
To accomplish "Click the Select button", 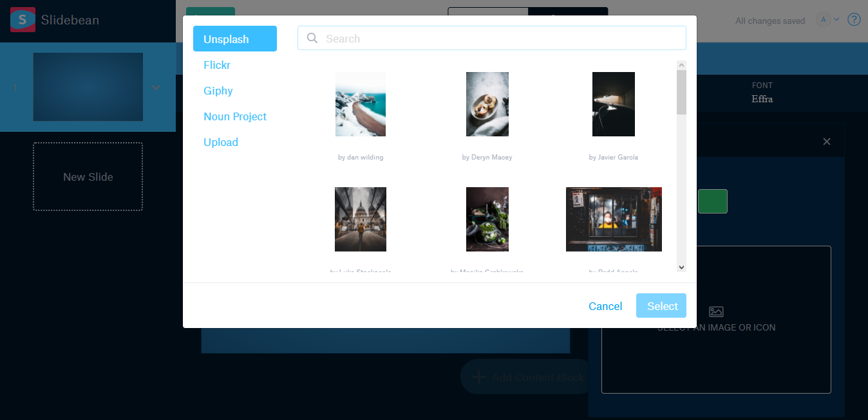I will click(x=661, y=306).
